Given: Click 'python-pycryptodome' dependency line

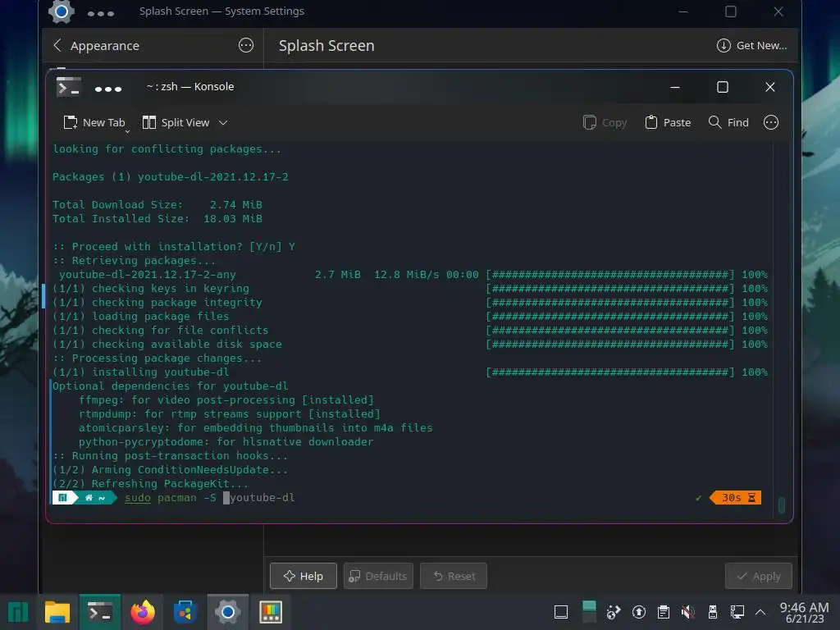Looking at the screenshot, I should tap(226, 441).
